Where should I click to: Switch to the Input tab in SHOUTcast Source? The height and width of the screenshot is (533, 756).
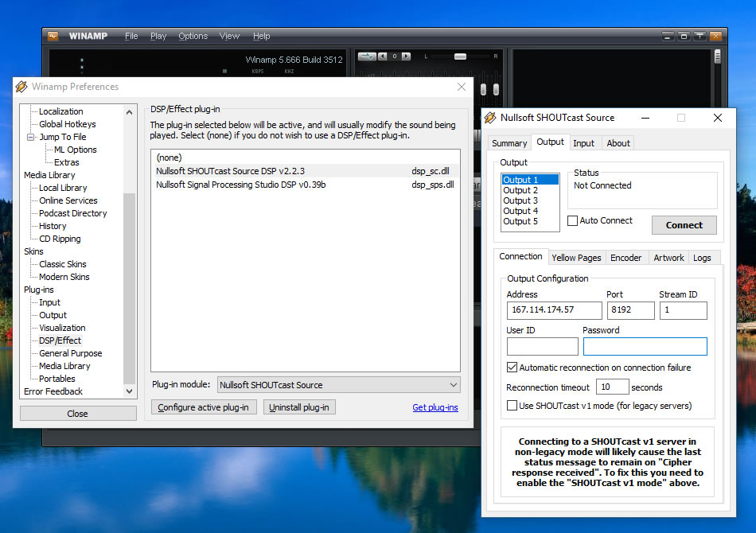[583, 143]
